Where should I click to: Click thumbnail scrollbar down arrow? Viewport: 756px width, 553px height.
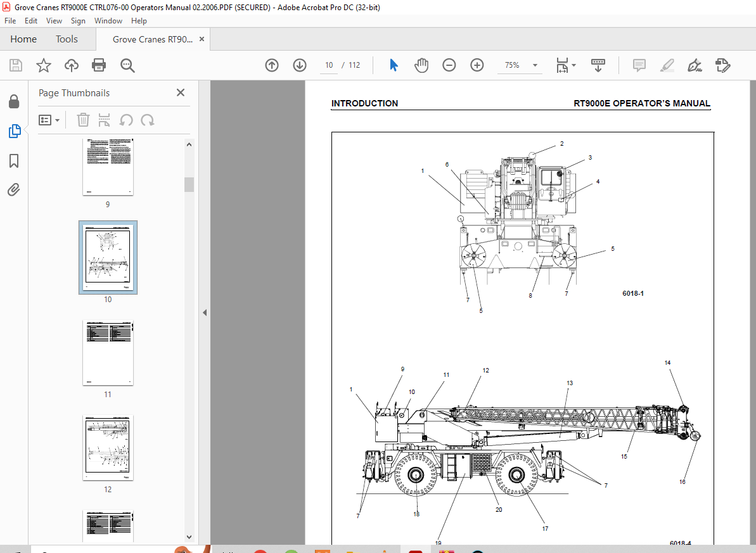click(x=189, y=537)
